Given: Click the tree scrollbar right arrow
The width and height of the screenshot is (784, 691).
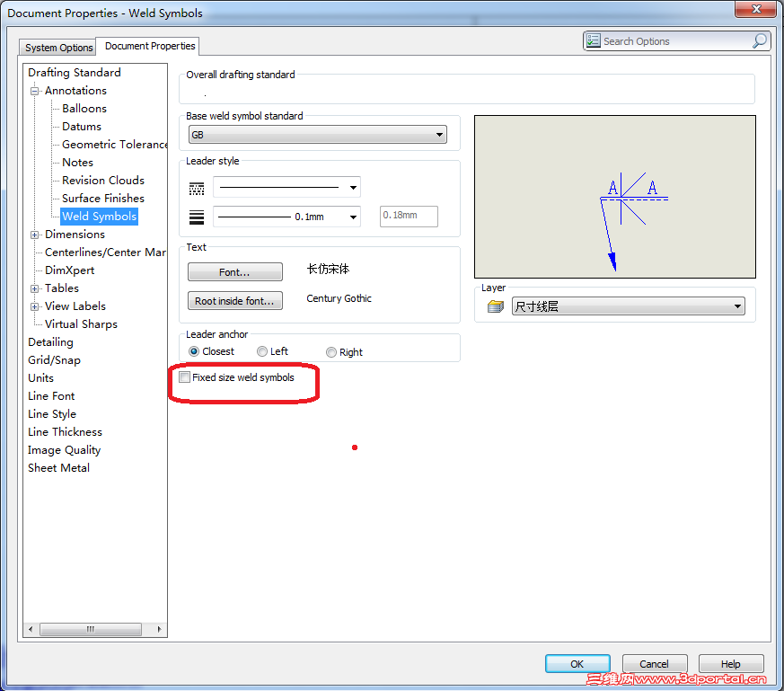Looking at the screenshot, I should tap(159, 629).
